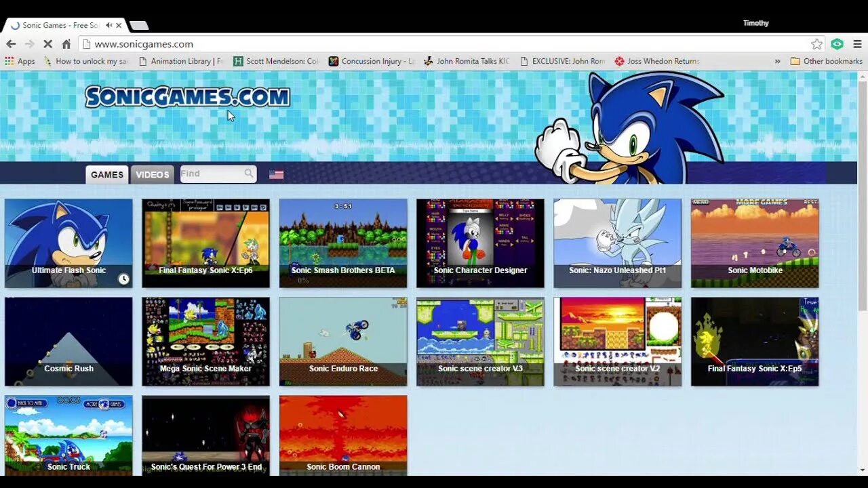Switch to the GAMES tab
Viewport: 868px width, 488px height.
point(107,174)
